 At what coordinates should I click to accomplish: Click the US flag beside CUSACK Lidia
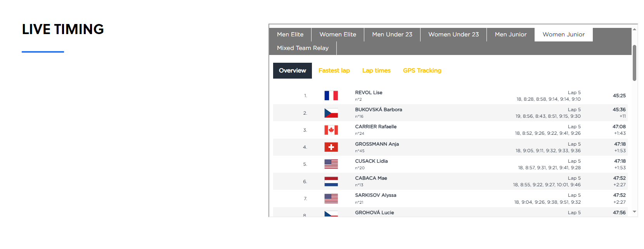coord(331,164)
